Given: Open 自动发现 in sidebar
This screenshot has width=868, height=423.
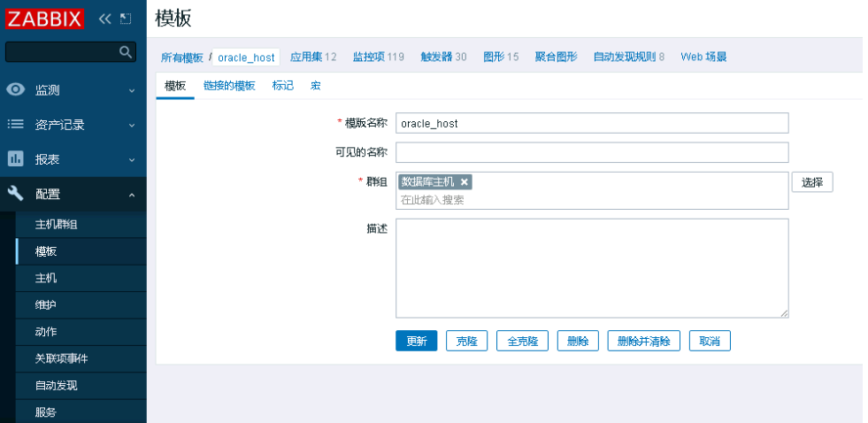Looking at the screenshot, I should pyautogui.click(x=81, y=385).
